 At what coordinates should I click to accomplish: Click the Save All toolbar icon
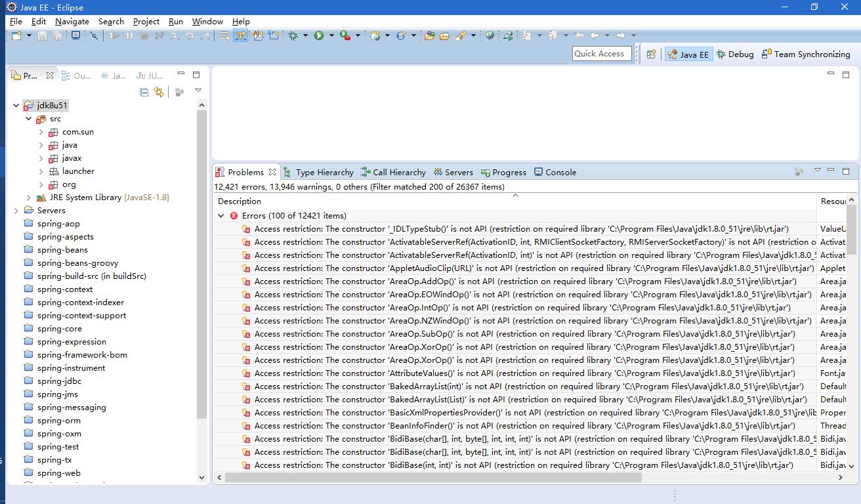coord(57,35)
